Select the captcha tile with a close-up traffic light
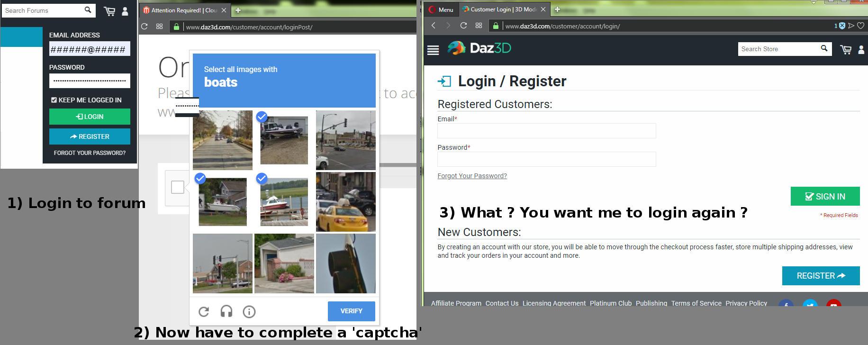This screenshot has height=345, width=868. pos(346,263)
